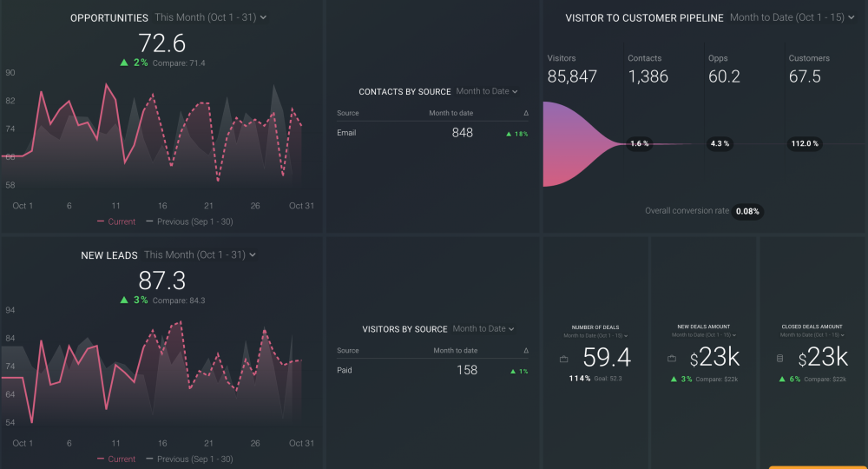Click green triangle next to Email 18%
868x469 pixels.
point(510,134)
